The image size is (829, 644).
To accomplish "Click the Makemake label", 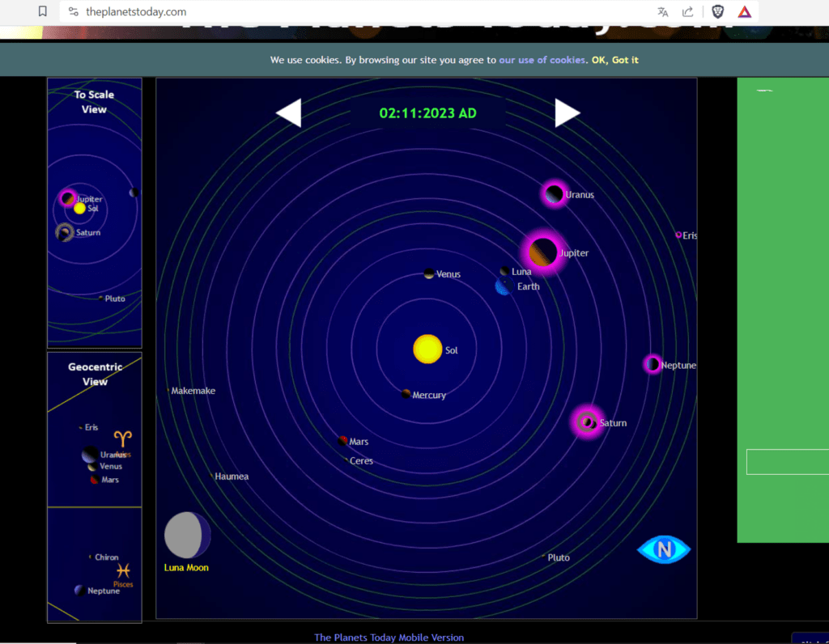I will point(193,391).
